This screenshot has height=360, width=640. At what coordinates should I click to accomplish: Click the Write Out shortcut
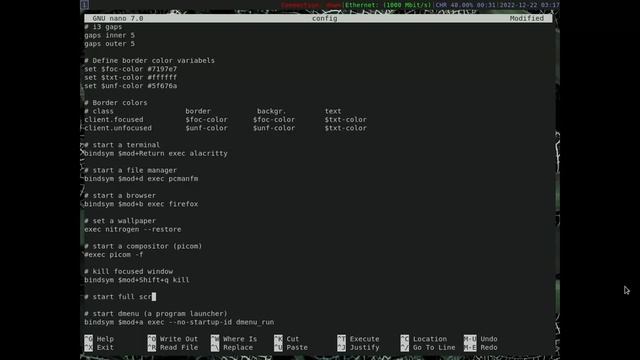(x=173, y=339)
